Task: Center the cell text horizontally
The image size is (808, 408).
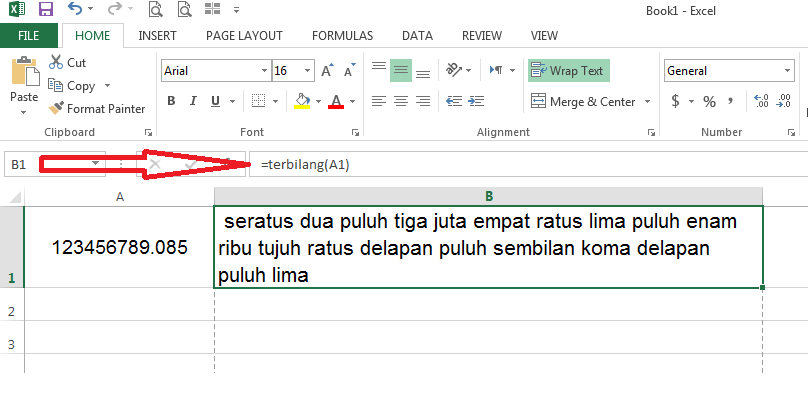Action: click(401, 101)
